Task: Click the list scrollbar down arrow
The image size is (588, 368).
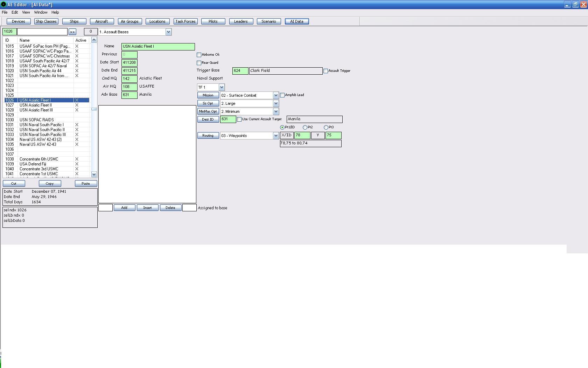Action: (x=94, y=174)
